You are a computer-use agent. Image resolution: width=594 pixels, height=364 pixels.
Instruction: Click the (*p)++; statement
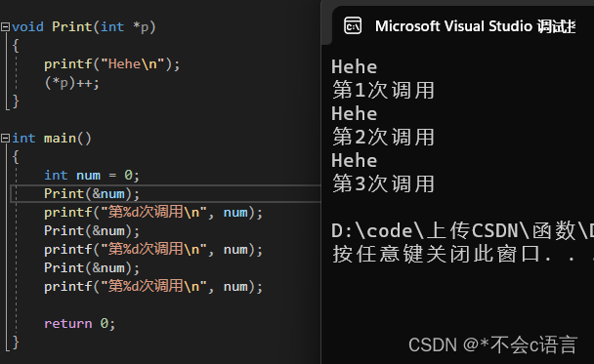click(x=72, y=83)
